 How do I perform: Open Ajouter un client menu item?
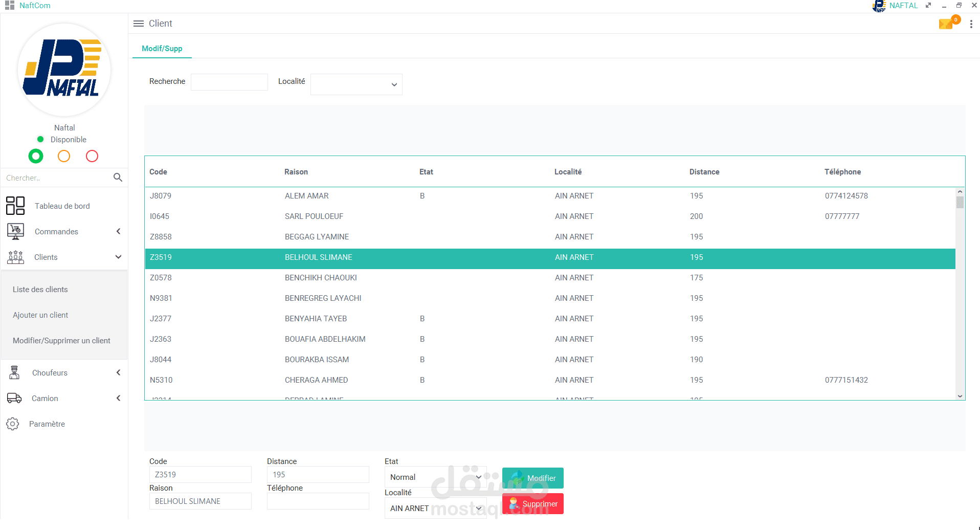[40, 315]
